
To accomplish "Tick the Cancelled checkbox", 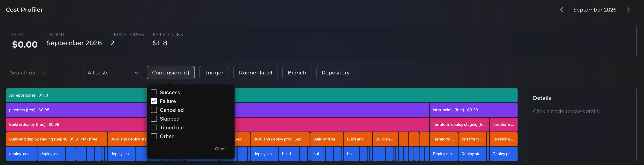I will click(x=154, y=110).
